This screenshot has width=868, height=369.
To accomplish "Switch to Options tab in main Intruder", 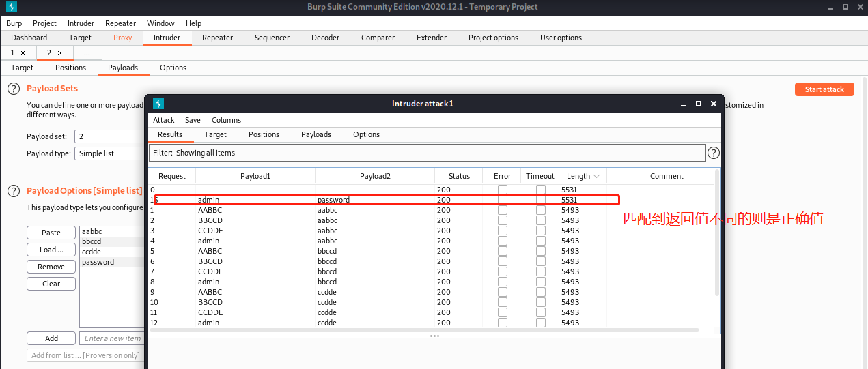I will [173, 68].
